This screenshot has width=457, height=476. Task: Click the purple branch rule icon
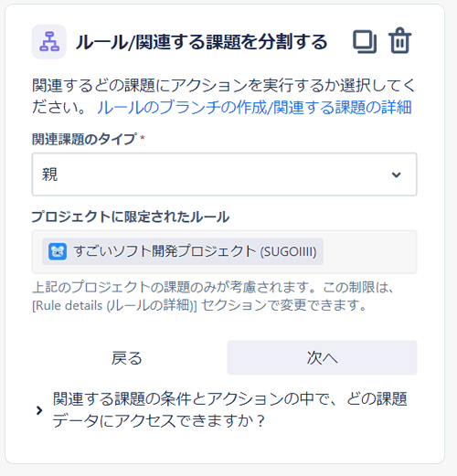click(49, 42)
